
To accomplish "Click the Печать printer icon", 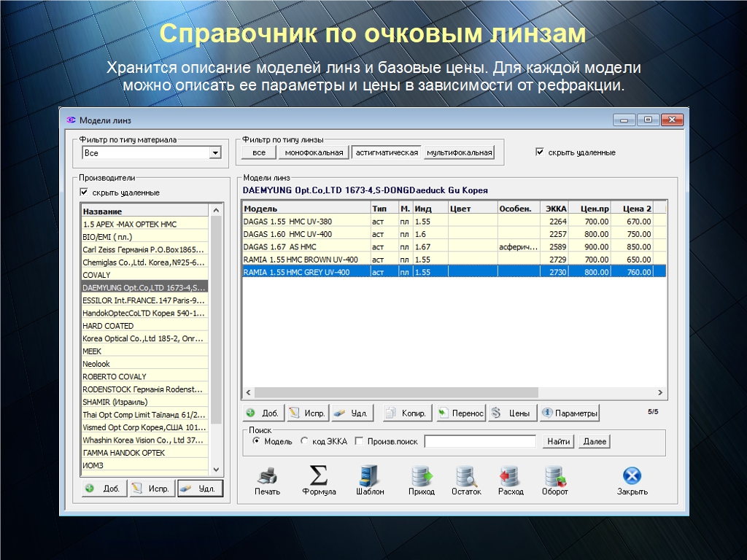I will (x=267, y=477).
